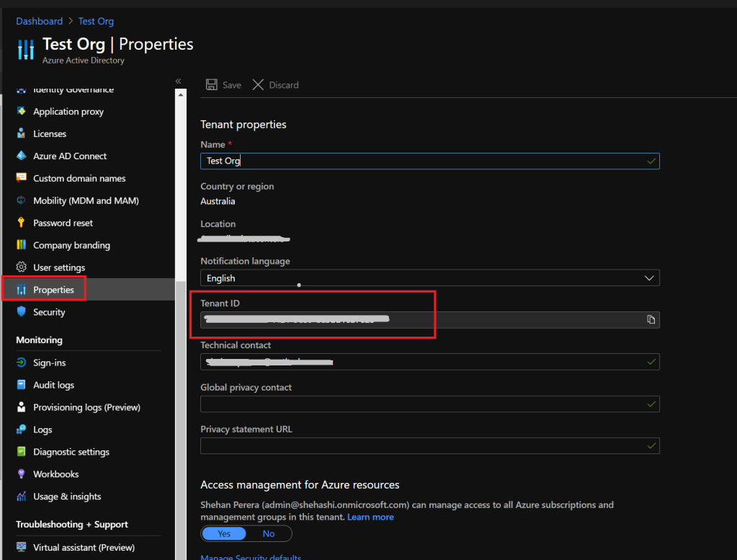This screenshot has height=560, width=737.
Task: Click the User settings gear icon
Action: [x=22, y=267]
